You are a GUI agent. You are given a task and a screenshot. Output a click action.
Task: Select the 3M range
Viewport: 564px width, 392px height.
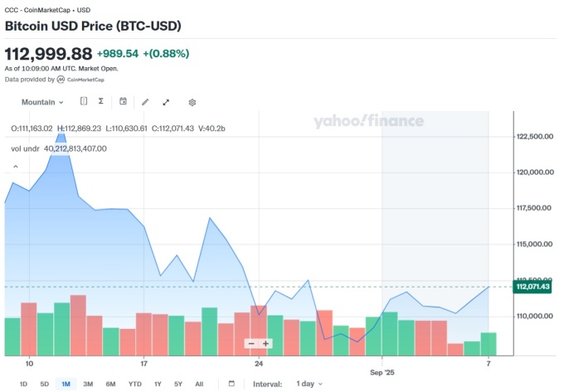[x=88, y=384]
